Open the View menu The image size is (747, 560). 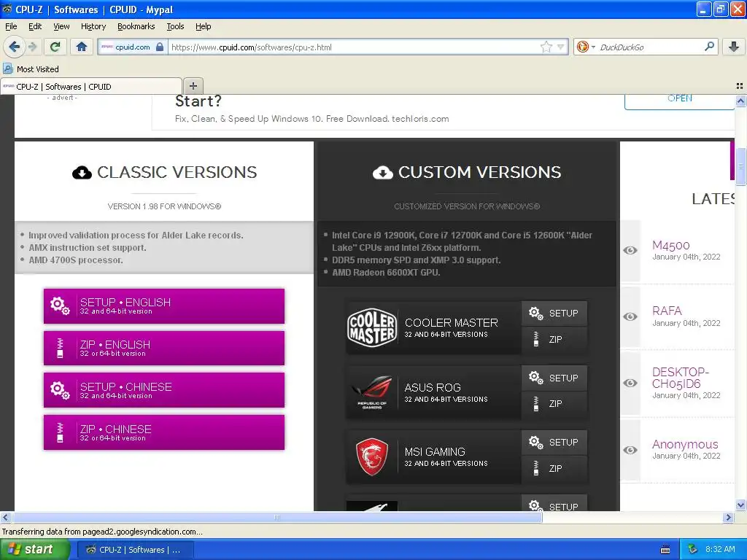[61, 26]
